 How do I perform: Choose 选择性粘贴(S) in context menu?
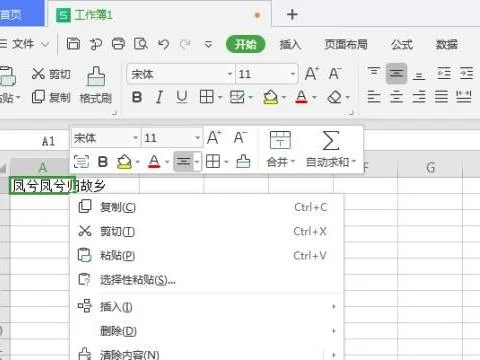click(207, 280)
